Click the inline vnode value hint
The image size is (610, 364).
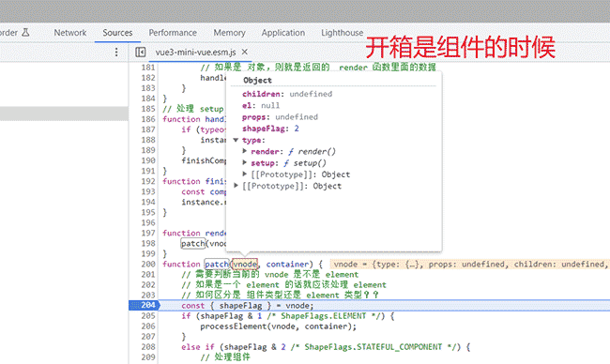click(x=470, y=264)
